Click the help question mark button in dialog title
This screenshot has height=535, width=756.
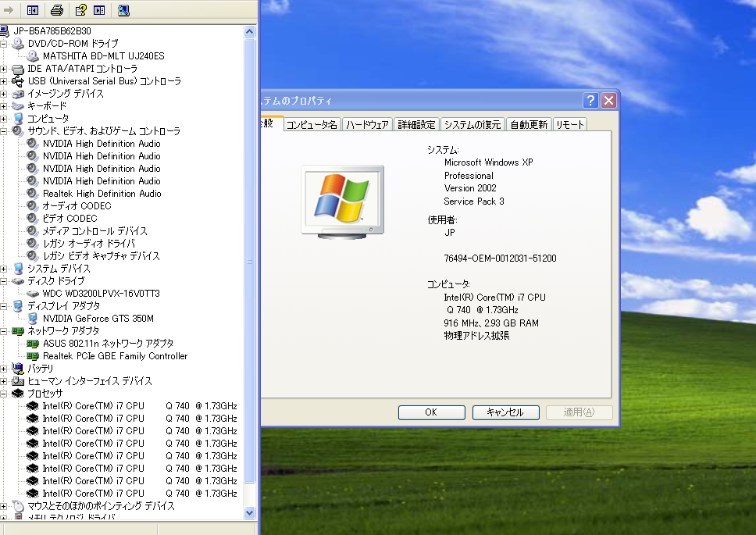click(590, 101)
